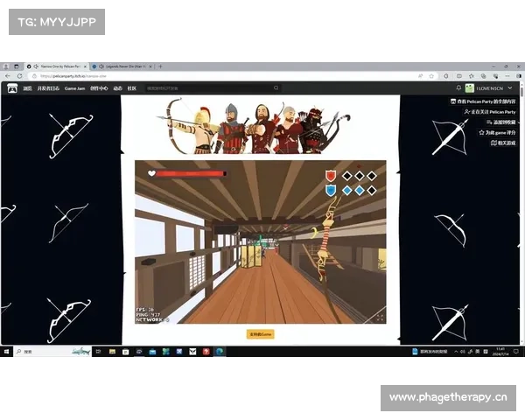Click the yellow support this Game button
525x420 pixels.
click(x=261, y=334)
